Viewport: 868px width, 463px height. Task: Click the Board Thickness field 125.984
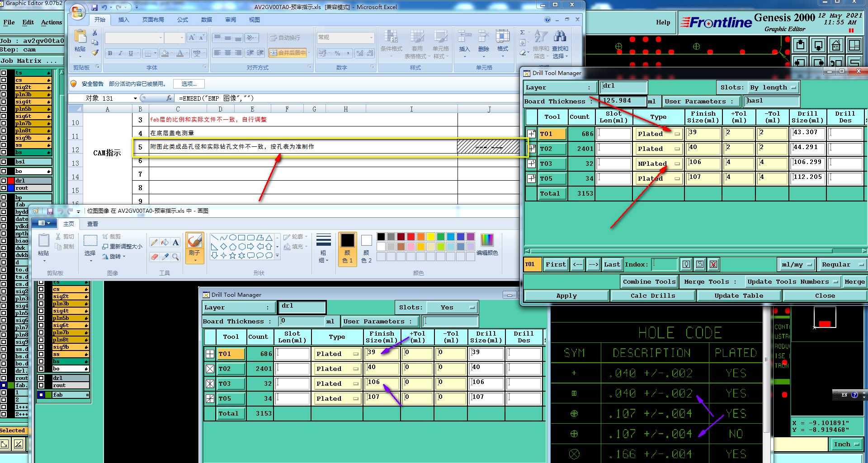pos(623,101)
